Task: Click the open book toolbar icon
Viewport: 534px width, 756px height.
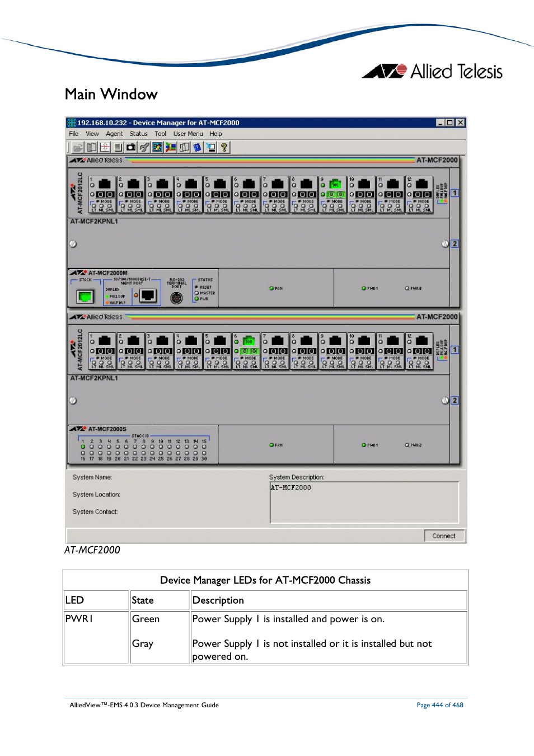Action: coord(91,147)
